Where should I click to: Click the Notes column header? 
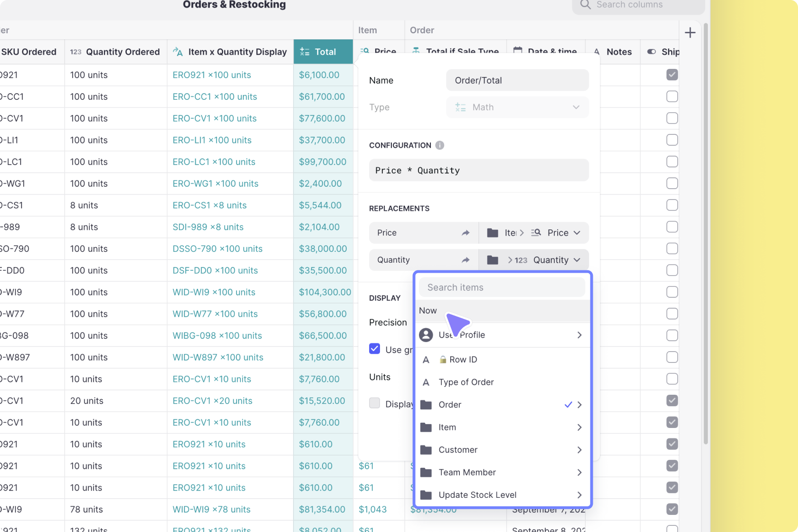tap(618, 52)
